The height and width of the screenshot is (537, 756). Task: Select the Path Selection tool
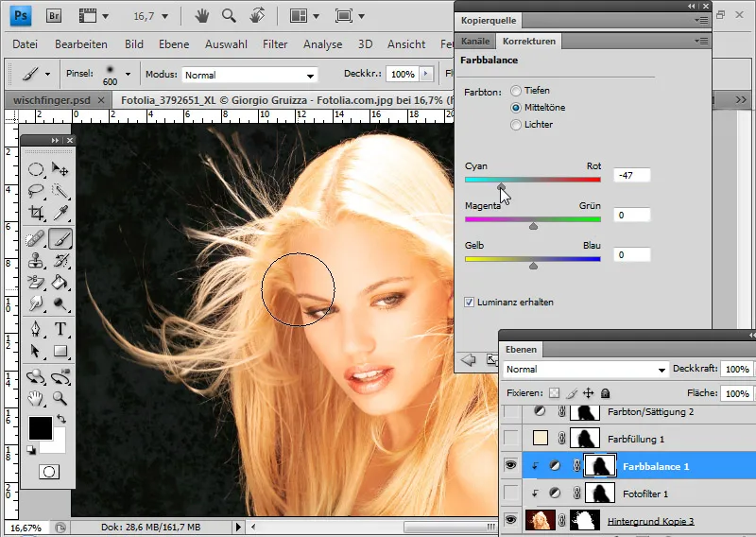pyautogui.click(x=36, y=351)
